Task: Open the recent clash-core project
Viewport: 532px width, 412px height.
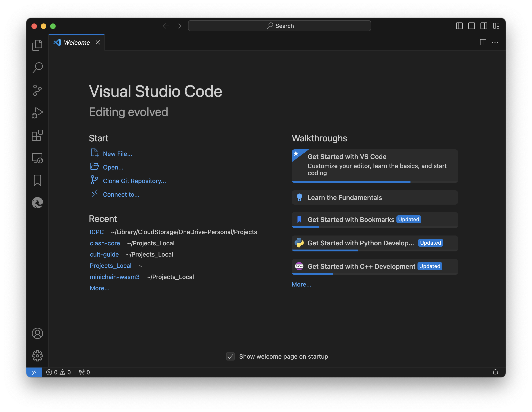Action: click(x=105, y=243)
